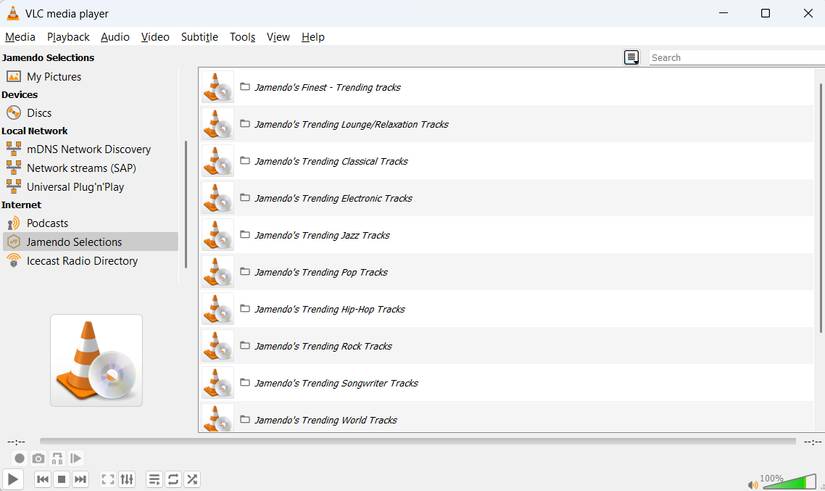Open the Tools menu
The width and height of the screenshot is (825, 491).
tap(243, 37)
